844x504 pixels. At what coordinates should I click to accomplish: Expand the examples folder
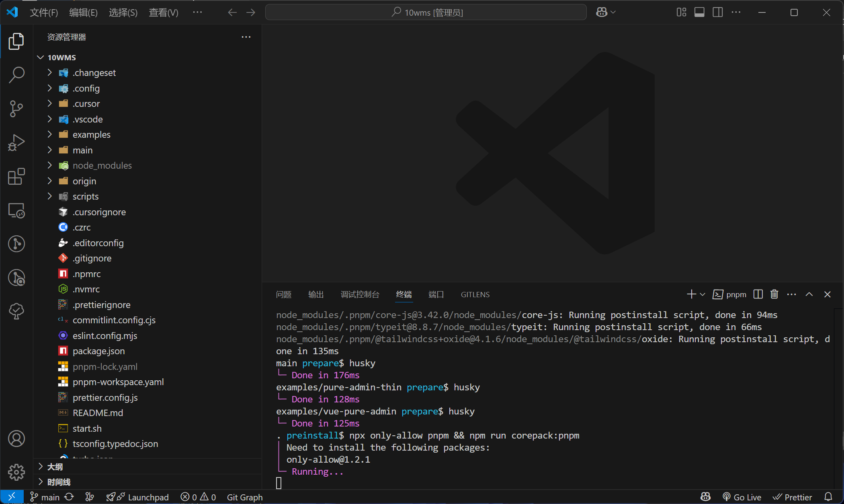tap(147, 135)
